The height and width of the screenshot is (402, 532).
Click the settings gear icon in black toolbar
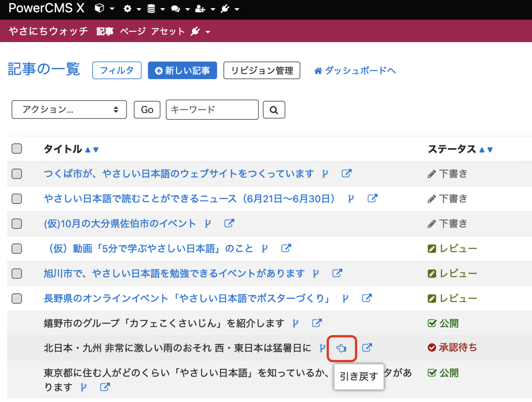(128, 9)
